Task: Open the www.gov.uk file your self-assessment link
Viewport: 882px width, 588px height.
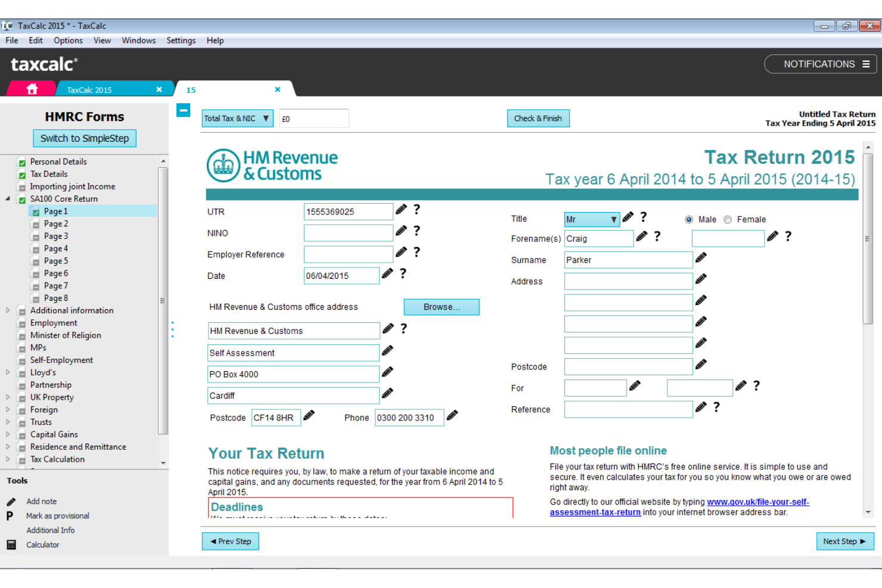Action: point(679,507)
